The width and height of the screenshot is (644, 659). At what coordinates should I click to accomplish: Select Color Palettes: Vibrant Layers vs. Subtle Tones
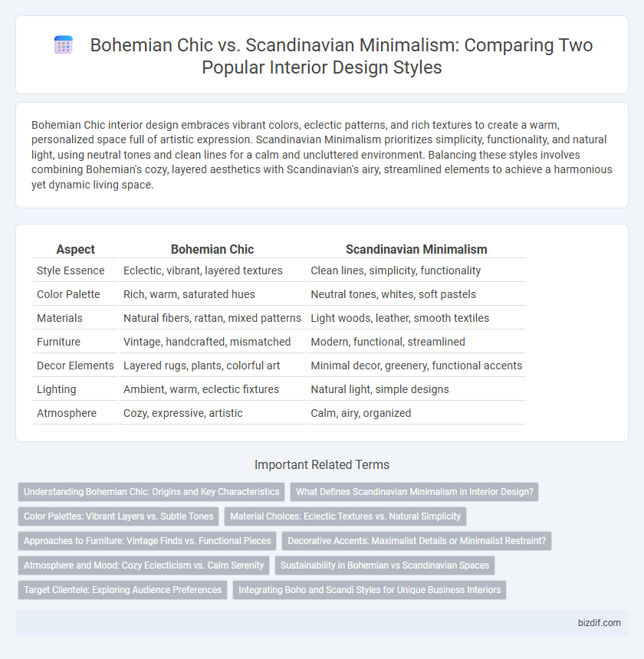click(119, 516)
